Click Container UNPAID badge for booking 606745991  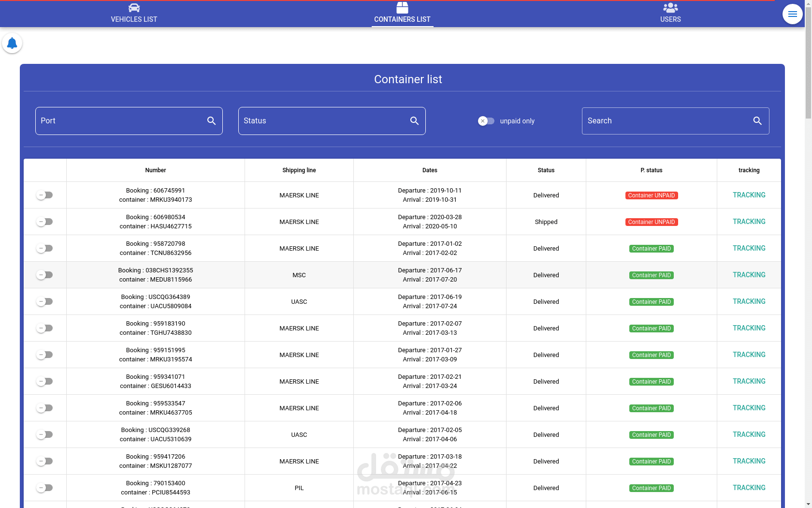pyautogui.click(x=652, y=195)
